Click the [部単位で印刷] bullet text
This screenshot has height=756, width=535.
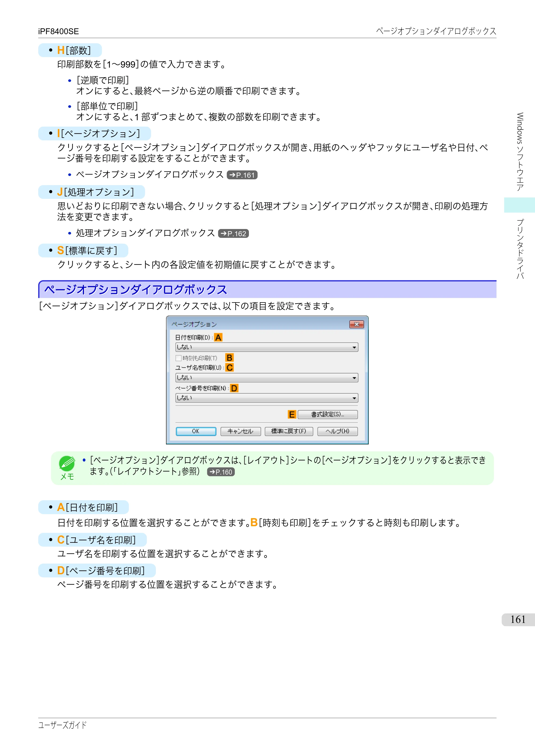107,106
